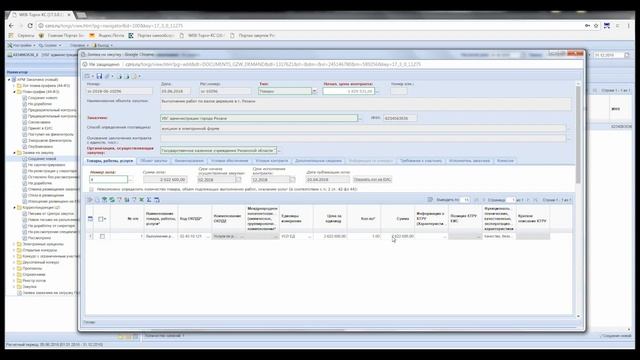Switch to the Условия обеспечения tab
The height and width of the screenshot is (360, 640).
[229, 161]
